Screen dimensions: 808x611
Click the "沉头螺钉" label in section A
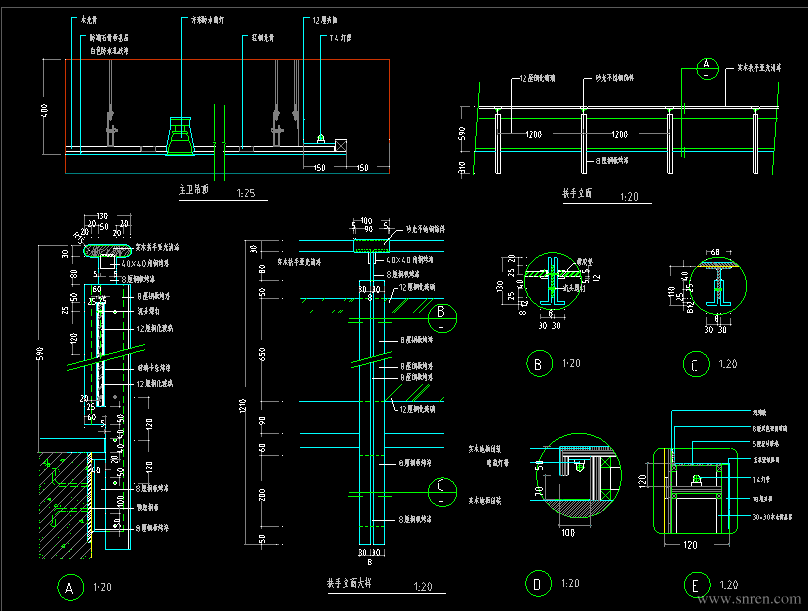point(148,312)
